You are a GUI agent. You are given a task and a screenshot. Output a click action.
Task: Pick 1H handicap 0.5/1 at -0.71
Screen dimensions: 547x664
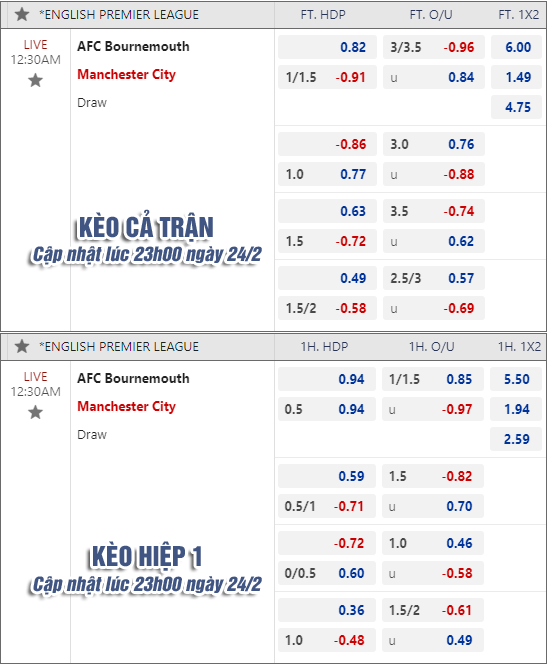pos(327,506)
